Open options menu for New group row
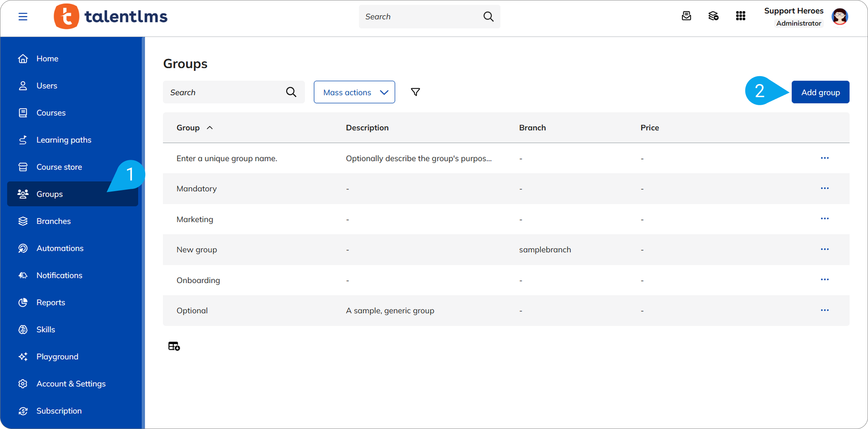This screenshot has width=868, height=429. 825,250
